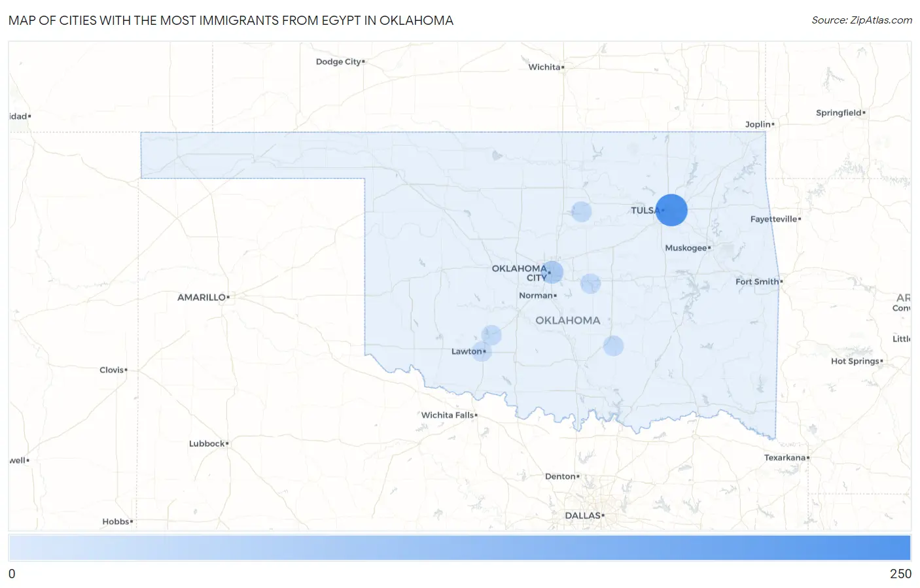Image resolution: width=920 pixels, height=588 pixels.
Task: Click the Fayetteville label
Action: pos(773,219)
